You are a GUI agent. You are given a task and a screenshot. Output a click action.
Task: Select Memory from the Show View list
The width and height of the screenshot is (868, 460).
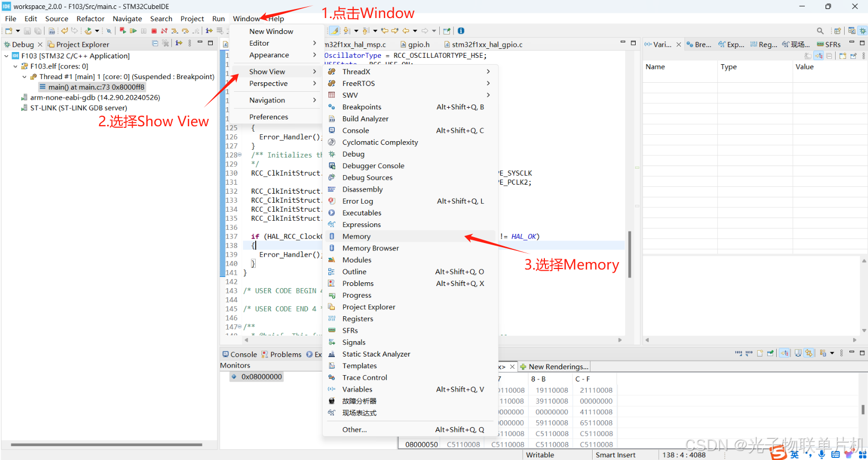pos(410,236)
